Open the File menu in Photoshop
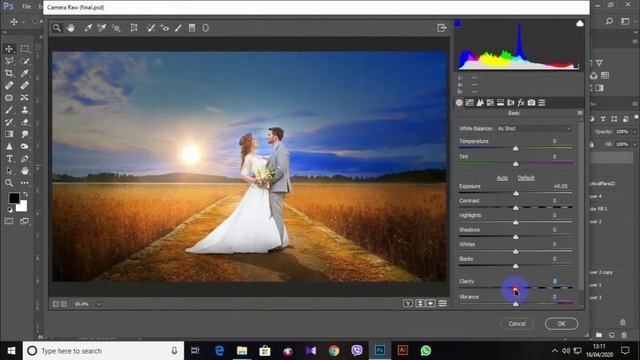 [27, 7]
